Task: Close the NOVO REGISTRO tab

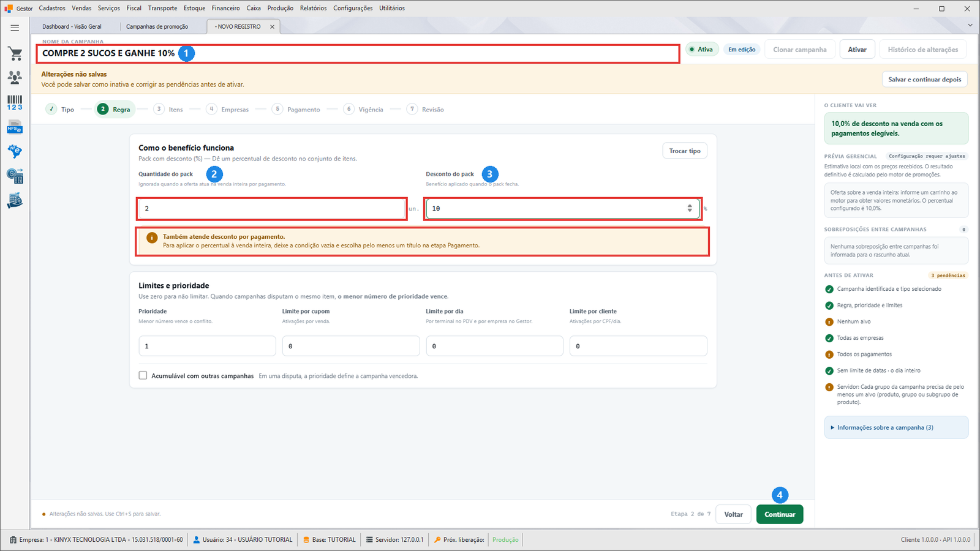Action: (x=273, y=27)
